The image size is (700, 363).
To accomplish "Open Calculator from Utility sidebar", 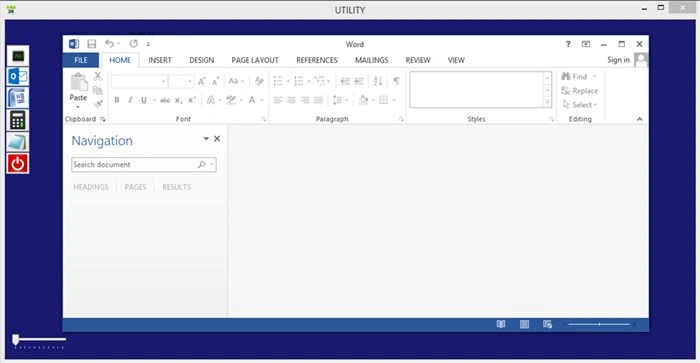I will [x=18, y=120].
